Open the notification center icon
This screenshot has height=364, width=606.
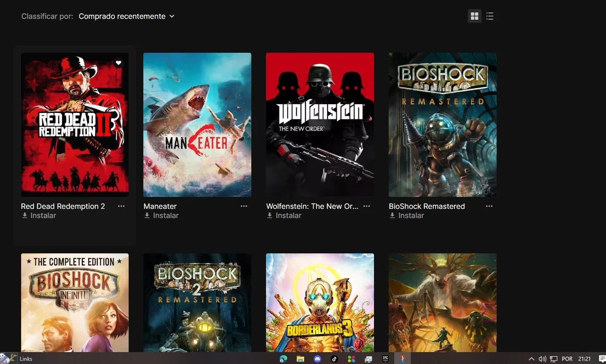coord(602,359)
